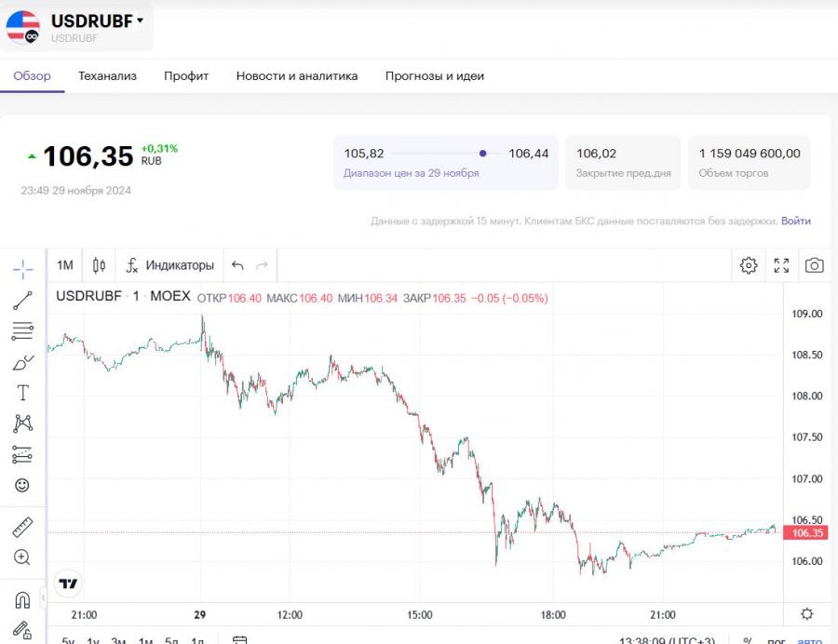Open the Fibonacci retracement tools
Viewport: 838px width, 644px height.
click(23, 330)
